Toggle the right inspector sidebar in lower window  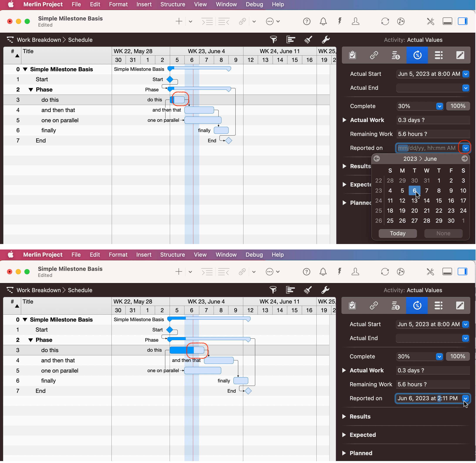click(x=463, y=272)
